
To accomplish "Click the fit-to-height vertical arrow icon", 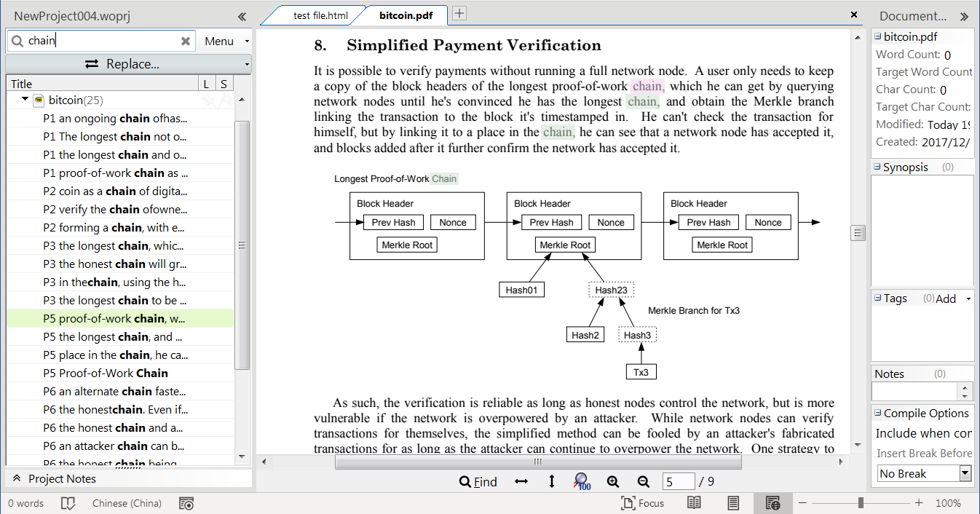I will point(551,481).
